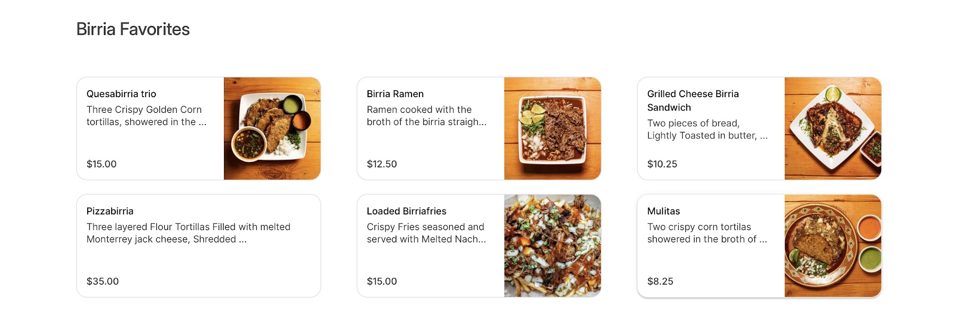Viewport: 980px width, 315px height.
Task: Click the Mulitas plate image
Action: (833, 246)
